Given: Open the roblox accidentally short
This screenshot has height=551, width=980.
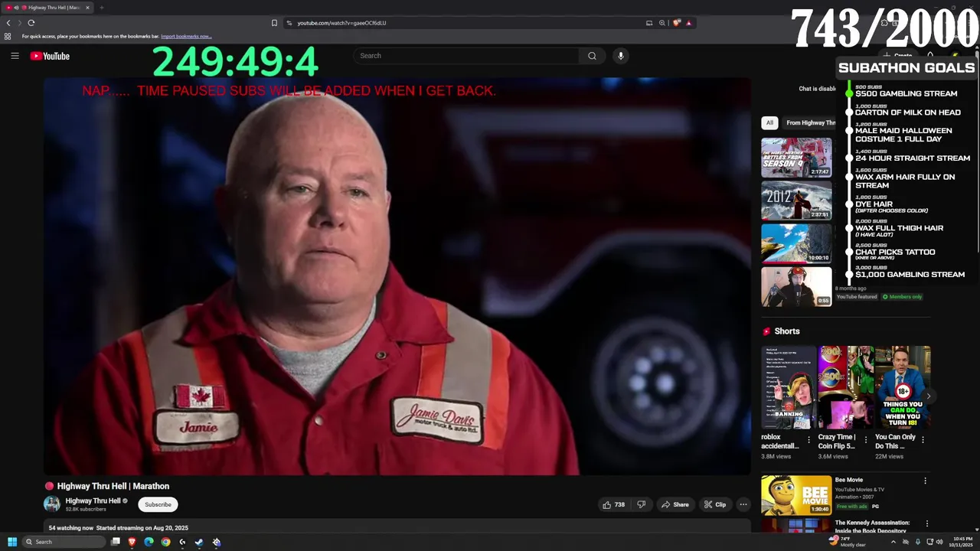Looking at the screenshot, I should coord(788,387).
